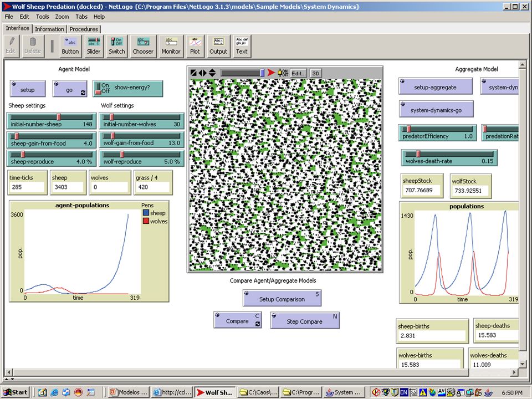Adjust the sheep-gain-from-food slider
Screen dimensions: 532x399
pyautogui.click(x=51, y=140)
